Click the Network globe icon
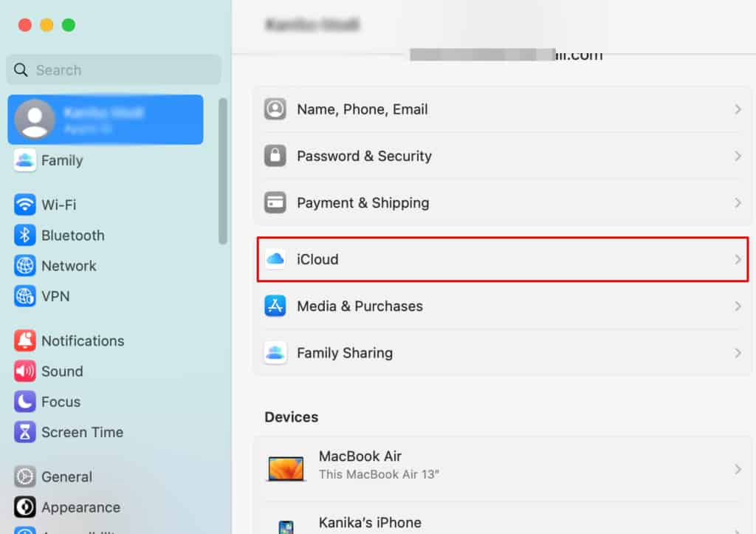This screenshot has width=756, height=534. pos(24,266)
